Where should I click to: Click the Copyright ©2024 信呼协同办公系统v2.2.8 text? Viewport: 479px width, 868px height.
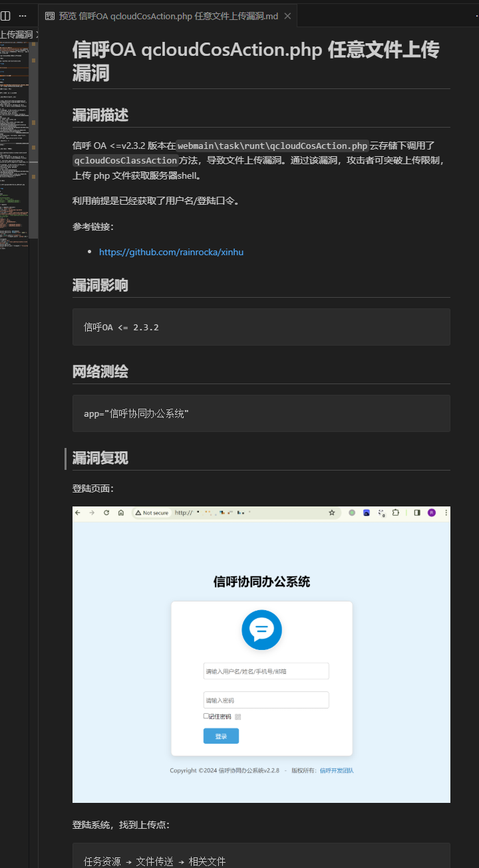tap(224, 771)
